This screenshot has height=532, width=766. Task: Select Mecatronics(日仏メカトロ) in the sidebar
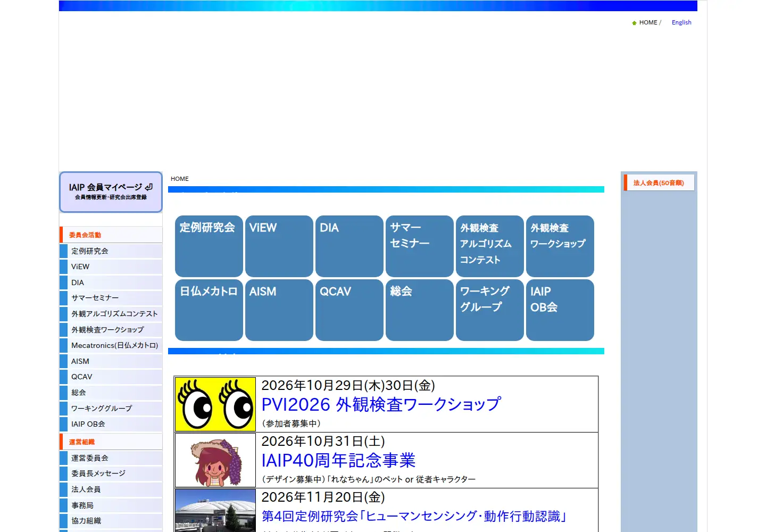pos(111,345)
